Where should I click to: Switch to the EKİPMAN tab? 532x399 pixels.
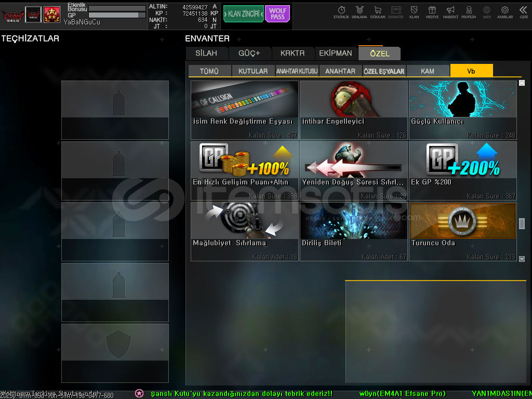(x=336, y=54)
